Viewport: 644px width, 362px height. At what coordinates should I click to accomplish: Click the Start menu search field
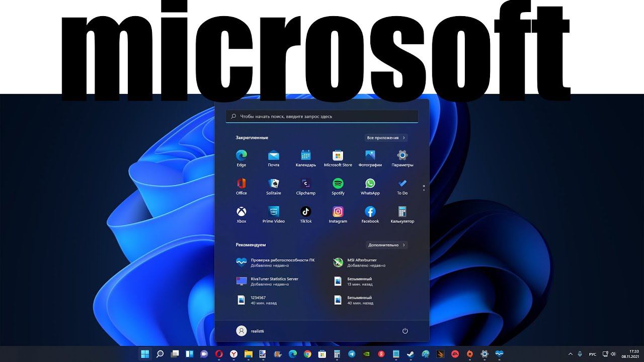(x=322, y=116)
